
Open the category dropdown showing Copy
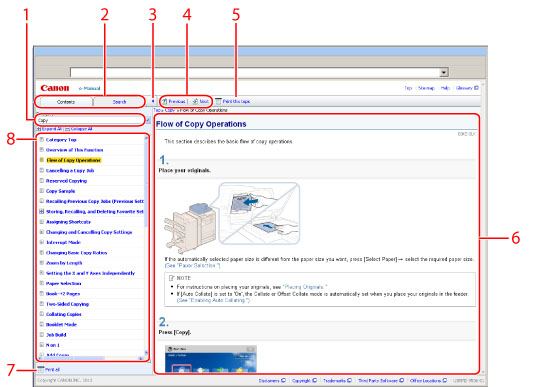(90, 120)
